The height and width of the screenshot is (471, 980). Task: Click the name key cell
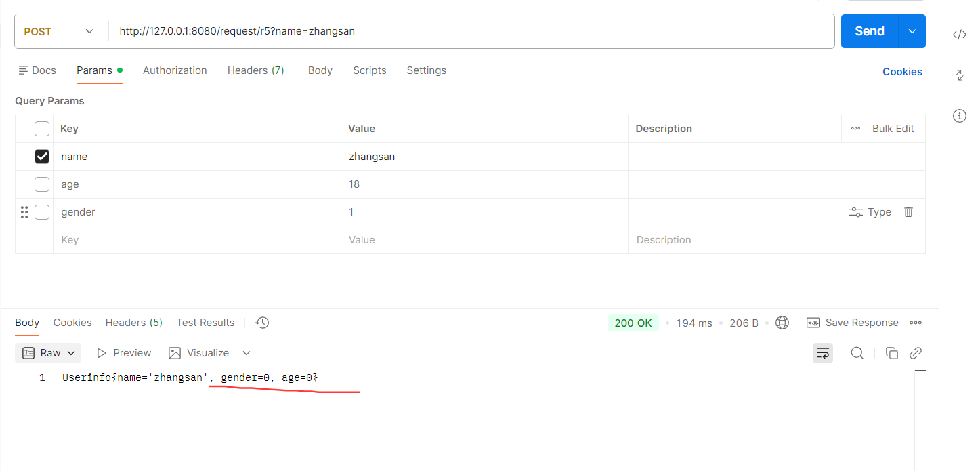click(197, 157)
